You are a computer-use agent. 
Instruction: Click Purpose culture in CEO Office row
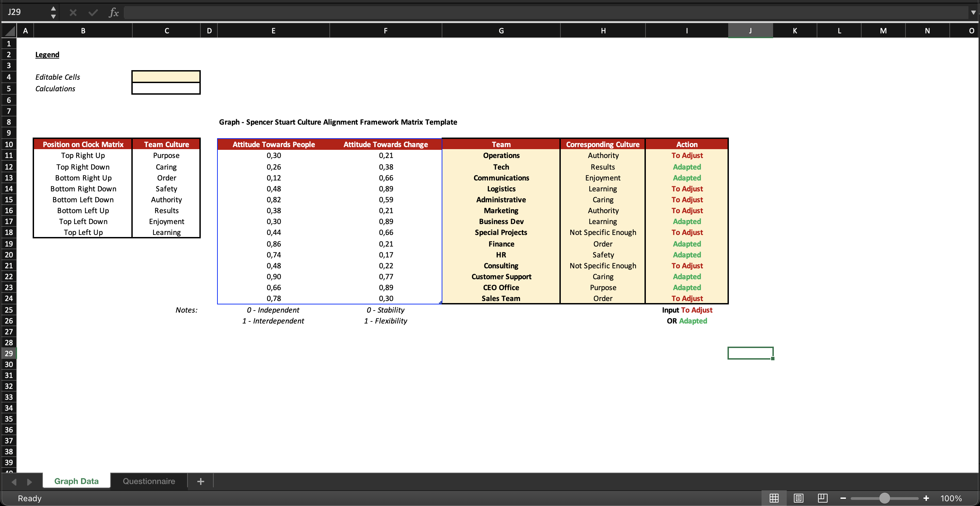click(x=603, y=287)
